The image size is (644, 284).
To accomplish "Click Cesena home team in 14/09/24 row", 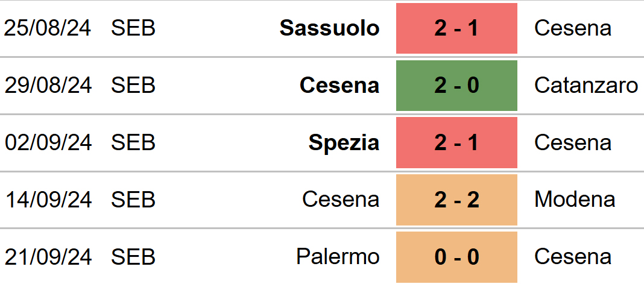I will click(x=341, y=200).
